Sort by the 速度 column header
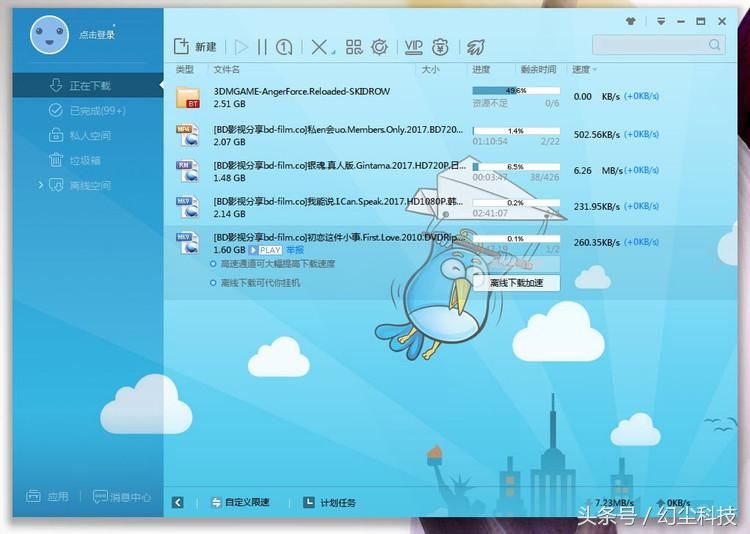The height and width of the screenshot is (534, 750). point(582,70)
